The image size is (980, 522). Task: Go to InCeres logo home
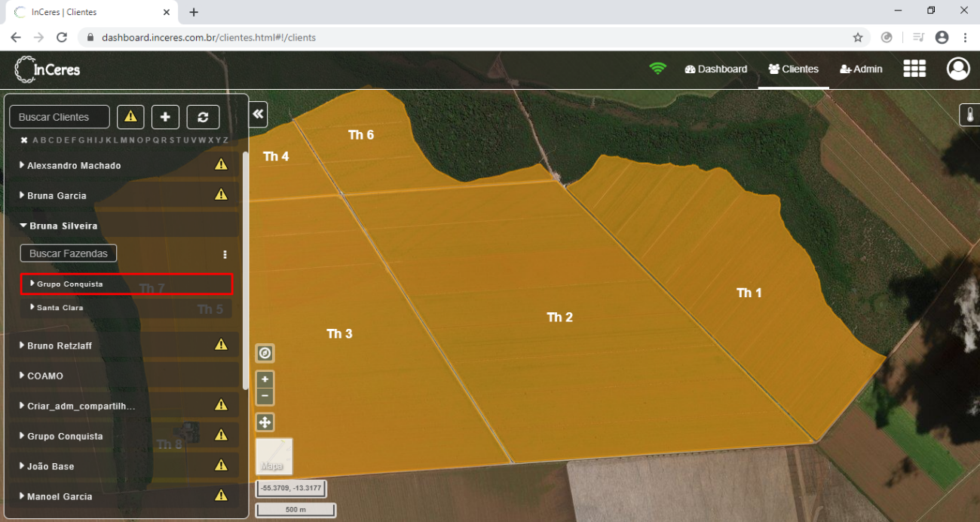click(47, 69)
